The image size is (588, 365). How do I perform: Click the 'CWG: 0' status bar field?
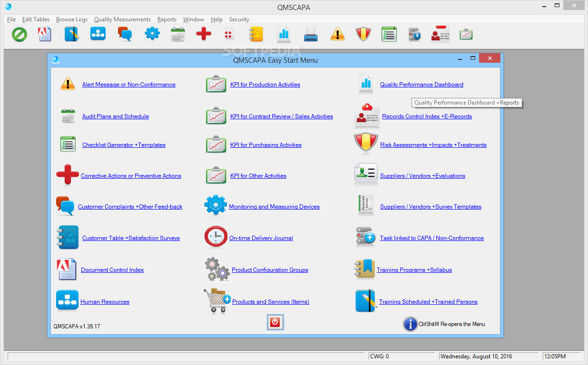pyautogui.click(x=402, y=356)
